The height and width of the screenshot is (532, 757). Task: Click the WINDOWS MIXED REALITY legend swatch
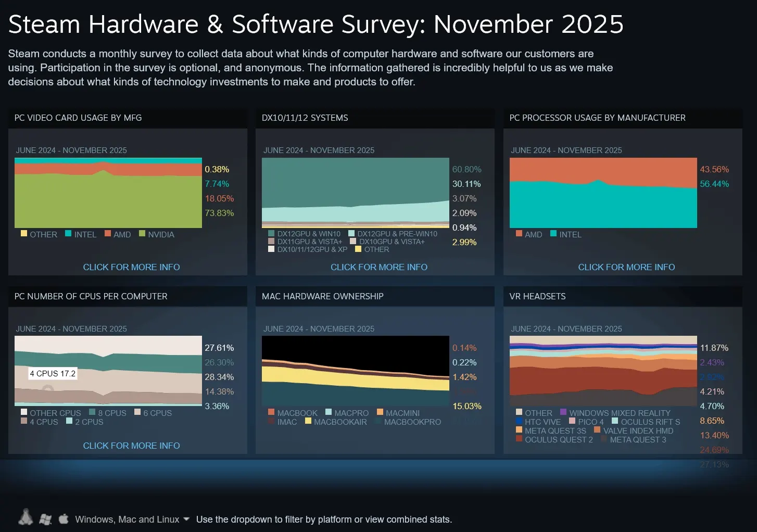point(564,413)
